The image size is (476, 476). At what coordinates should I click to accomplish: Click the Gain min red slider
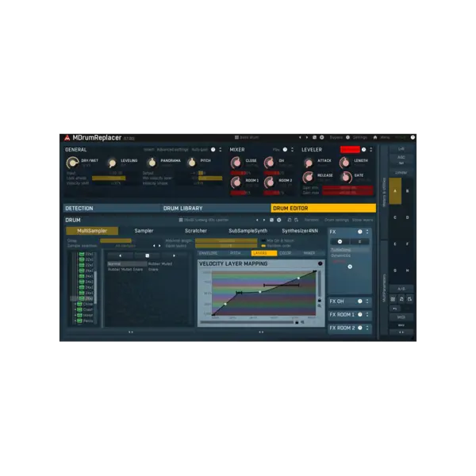pyautogui.click(x=348, y=188)
